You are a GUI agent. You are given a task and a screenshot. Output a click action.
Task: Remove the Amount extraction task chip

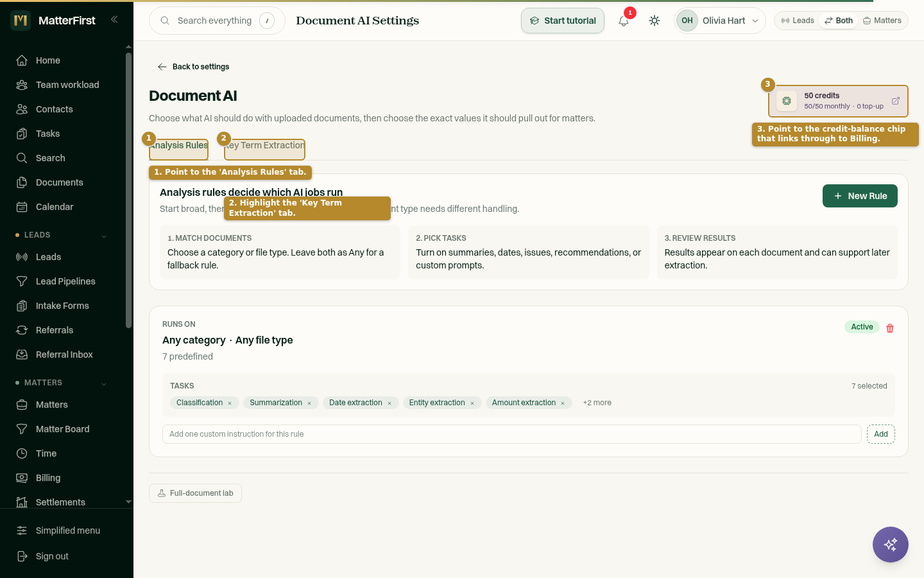563,403
